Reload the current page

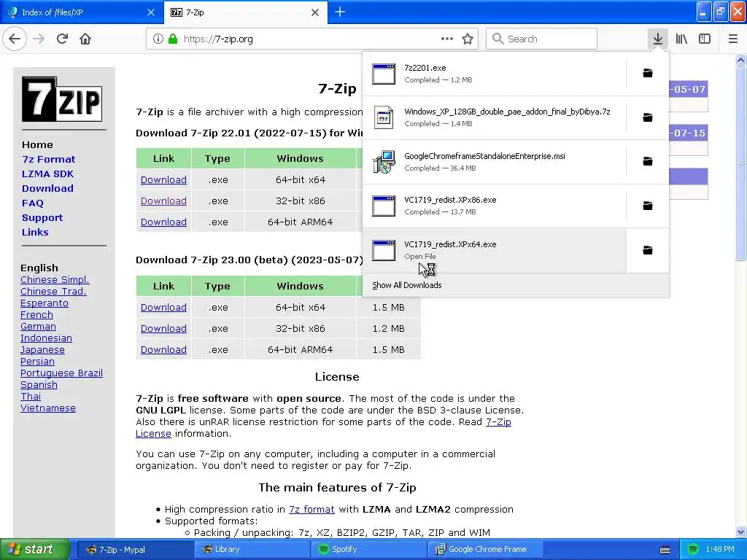click(62, 39)
